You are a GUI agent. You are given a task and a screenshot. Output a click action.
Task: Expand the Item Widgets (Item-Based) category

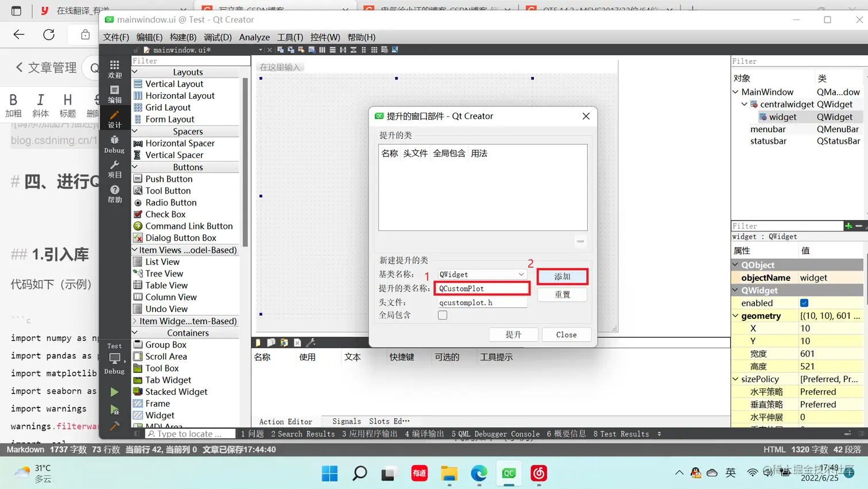(x=135, y=321)
